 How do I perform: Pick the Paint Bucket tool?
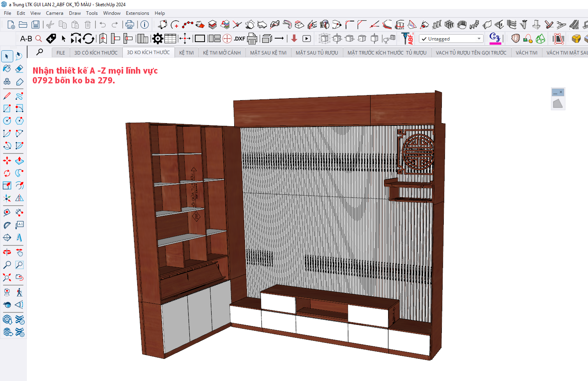pyautogui.click(x=7, y=69)
